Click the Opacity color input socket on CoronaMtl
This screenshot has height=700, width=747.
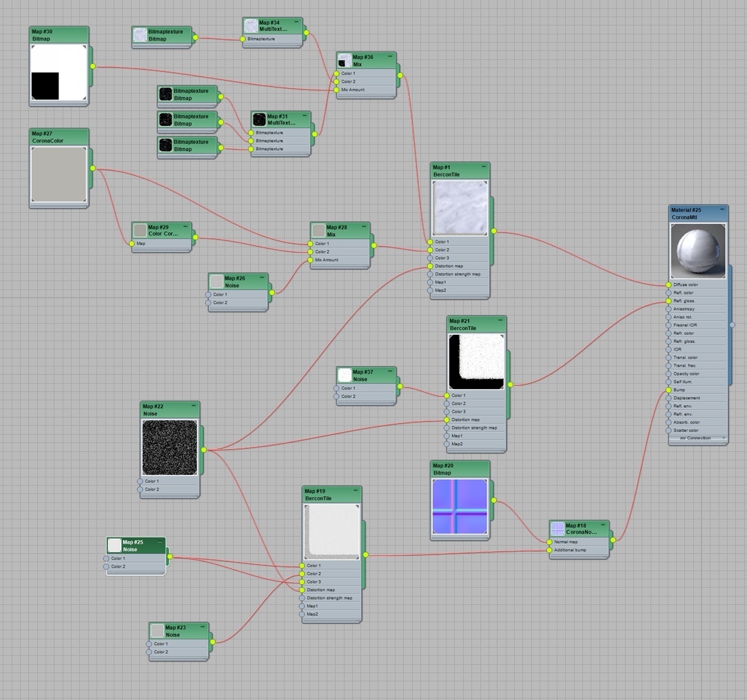[x=668, y=373]
